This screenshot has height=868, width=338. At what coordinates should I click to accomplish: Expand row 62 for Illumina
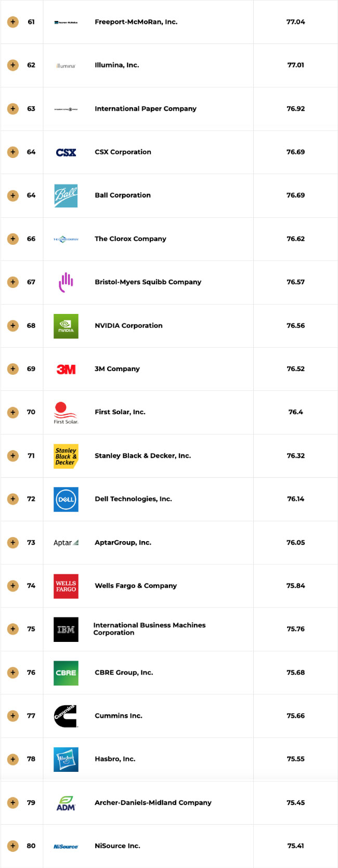pos(13,65)
